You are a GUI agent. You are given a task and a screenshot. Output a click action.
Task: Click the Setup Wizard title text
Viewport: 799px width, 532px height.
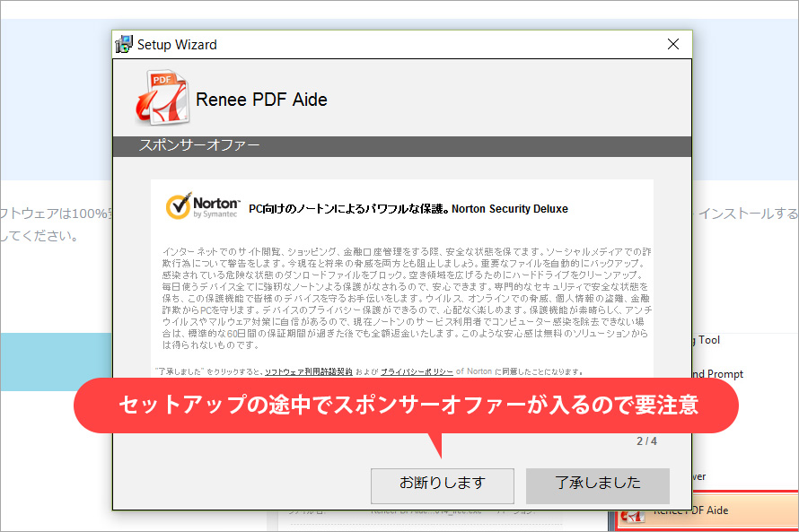pyautogui.click(x=177, y=45)
